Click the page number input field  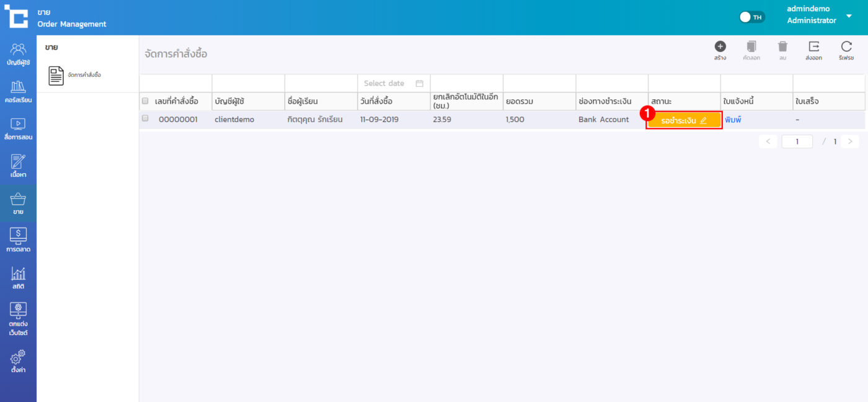tap(797, 141)
